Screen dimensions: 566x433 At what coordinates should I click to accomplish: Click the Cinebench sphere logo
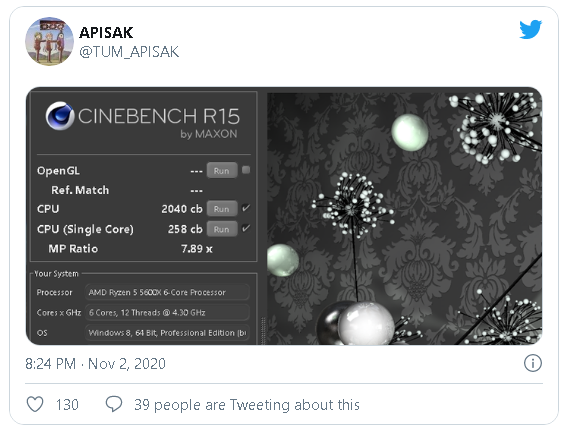click(60, 116)
